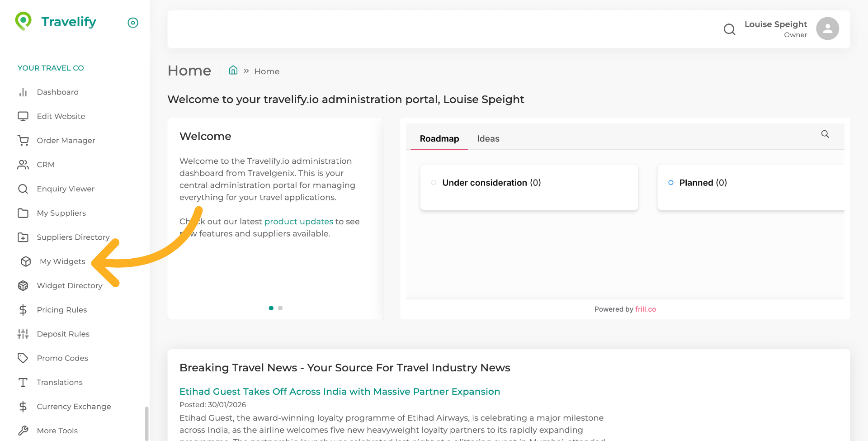Open the header search magnifier icon
This screenshot has height=441, width=868.
(x=729, y=29)
